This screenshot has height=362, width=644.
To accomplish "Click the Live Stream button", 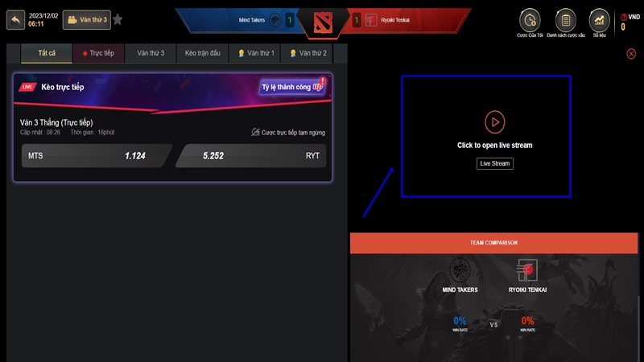I will click(494, 163).
